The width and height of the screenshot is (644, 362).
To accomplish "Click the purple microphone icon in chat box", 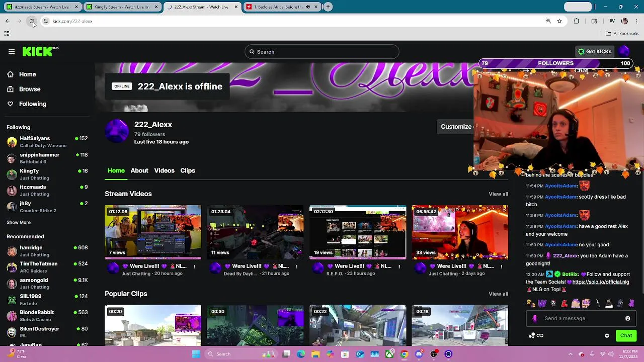I will (535, 318).
